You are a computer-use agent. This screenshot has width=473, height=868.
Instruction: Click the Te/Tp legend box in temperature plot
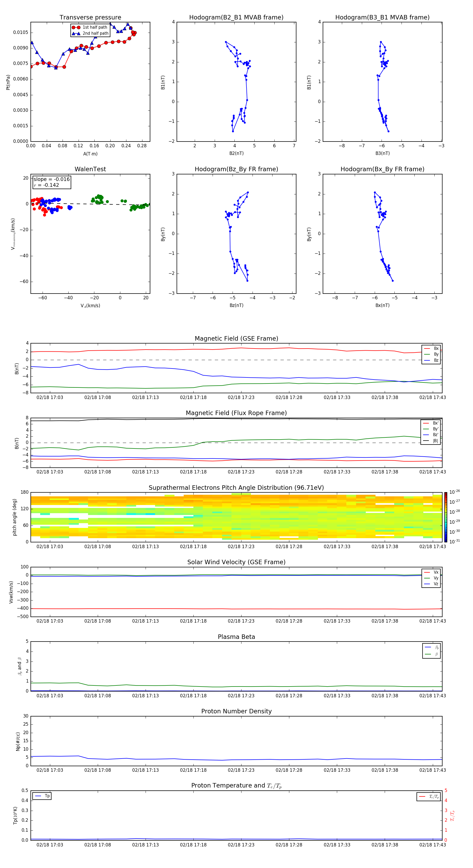click(429, 796)
